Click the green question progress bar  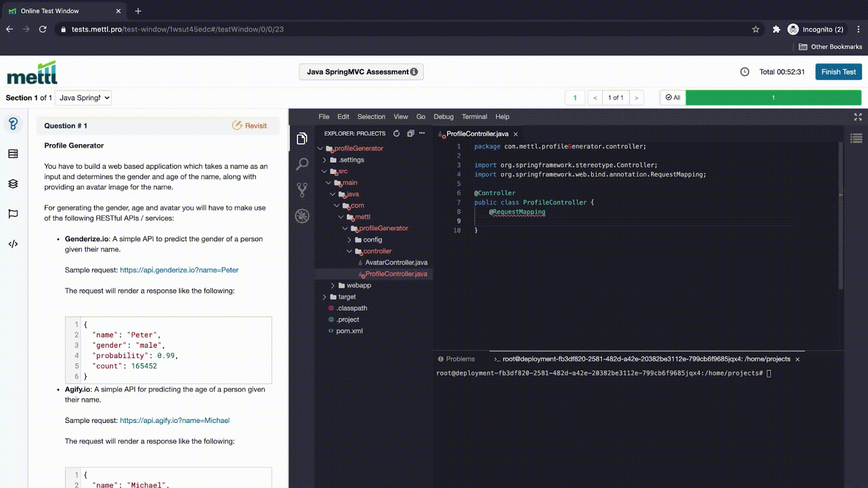point(773,98)
